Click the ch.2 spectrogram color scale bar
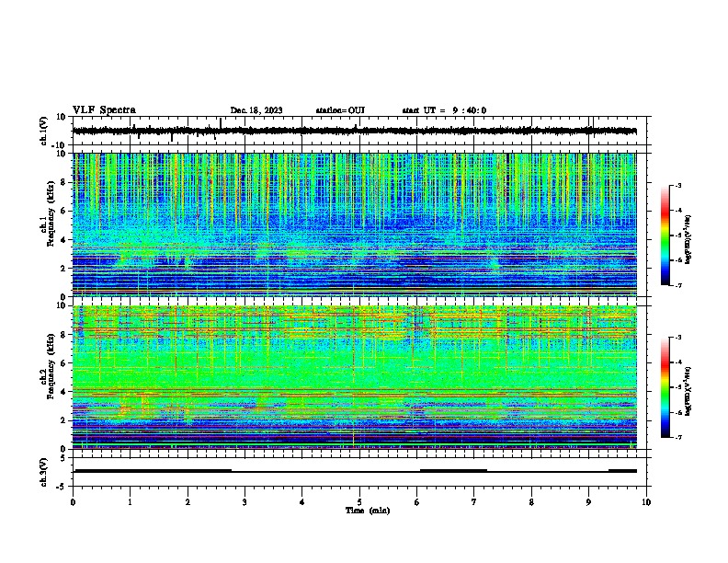728x563 pixels. (665, 387)
